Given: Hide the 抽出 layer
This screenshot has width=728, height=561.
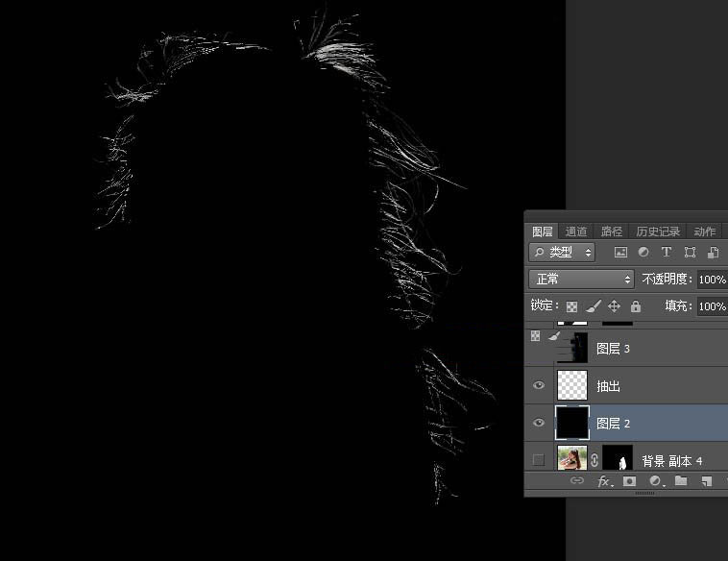Looking at the screenshot, I should [539, 385].
